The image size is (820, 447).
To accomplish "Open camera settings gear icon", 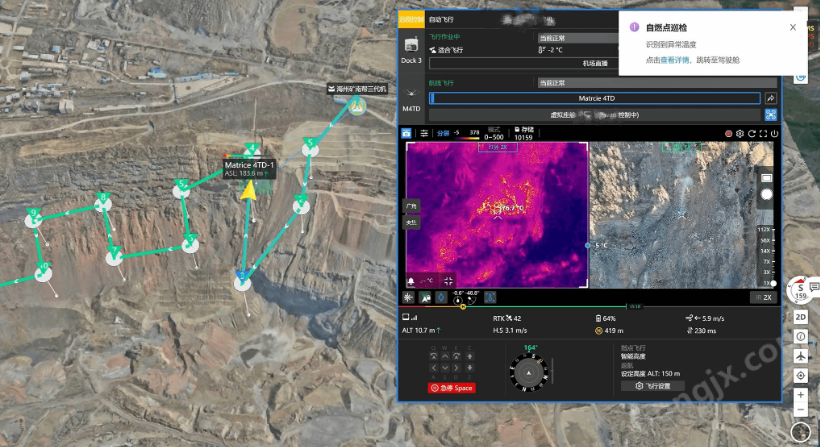I will click(740, 133).
